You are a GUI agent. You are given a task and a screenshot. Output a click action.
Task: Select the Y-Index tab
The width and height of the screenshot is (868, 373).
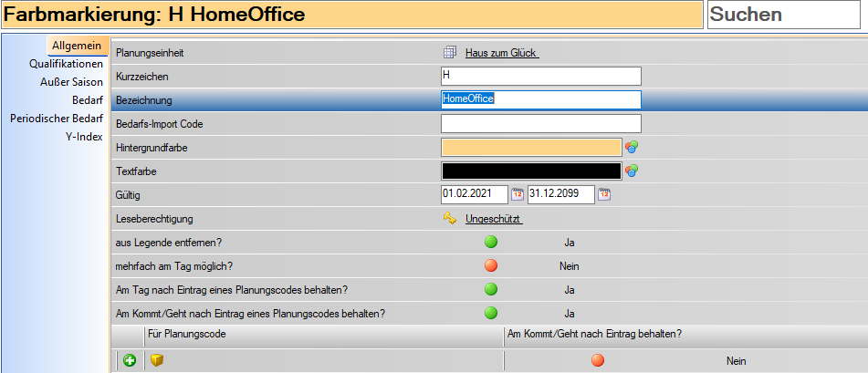click(x=84, y=137)
